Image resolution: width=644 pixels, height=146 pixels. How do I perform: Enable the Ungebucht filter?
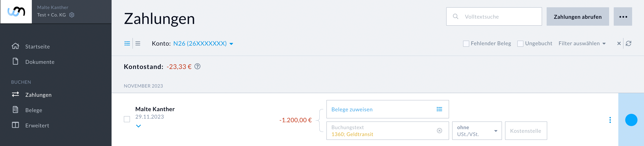(521, 43)
